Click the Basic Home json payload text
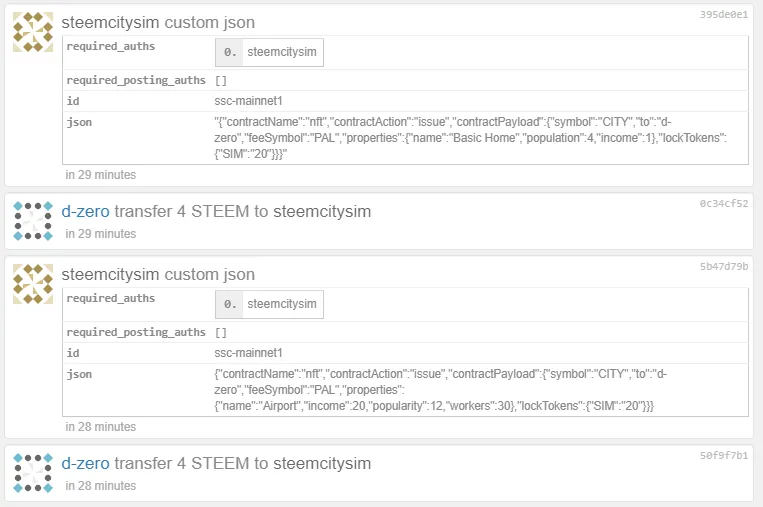Image resolution: width=763 pixels, height=507 pixels. pyautogui.click(x=470, y=138)
